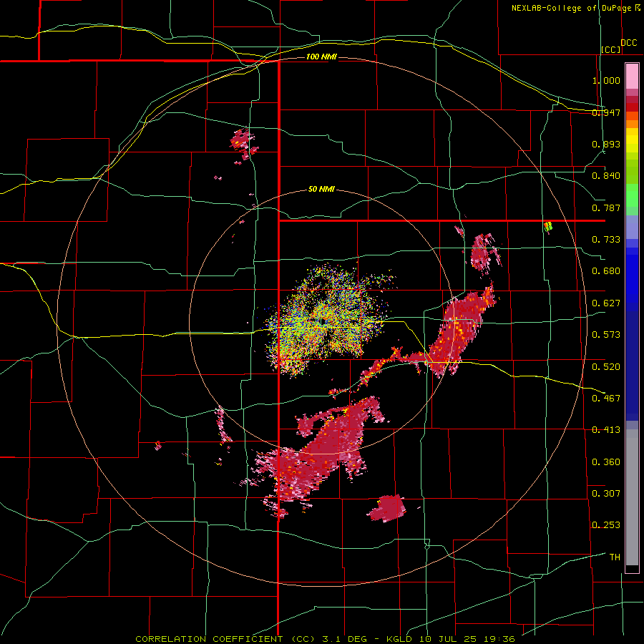The image size is (644, 644).
Task: Click the 0.947 scale value
Action: pyautogui.click(x=606, y=112)
